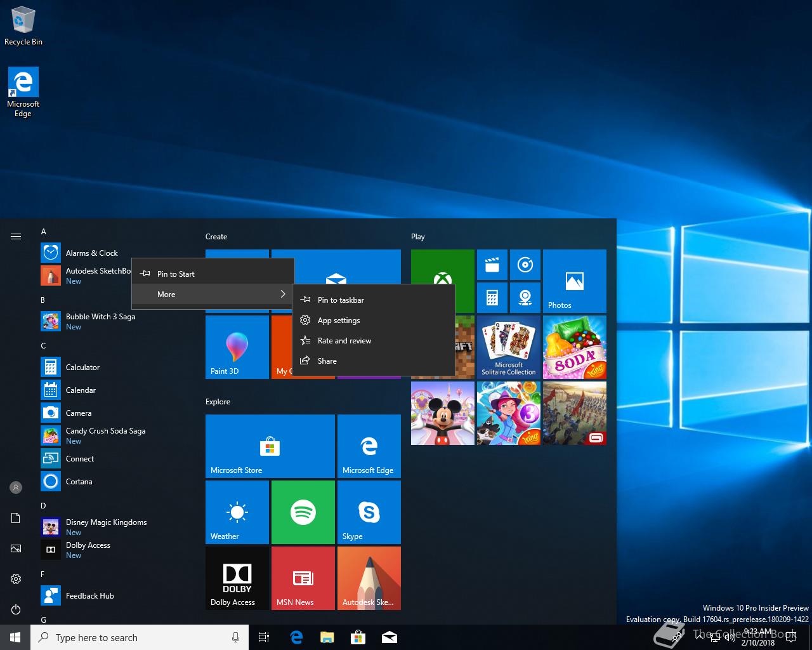The height and width of the screenshot is (650, 812).
Task: Launch Edge from the taskbar
Action: 296,637
